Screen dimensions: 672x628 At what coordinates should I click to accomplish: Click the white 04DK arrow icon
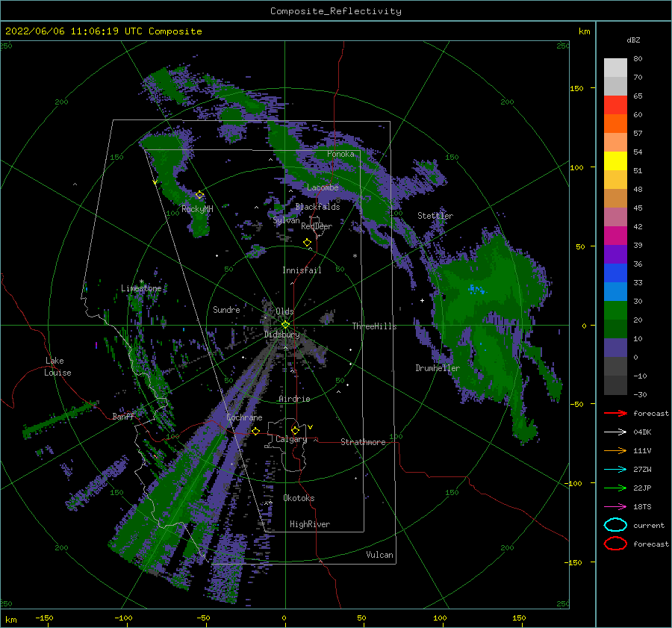click(x=615, y=432)
